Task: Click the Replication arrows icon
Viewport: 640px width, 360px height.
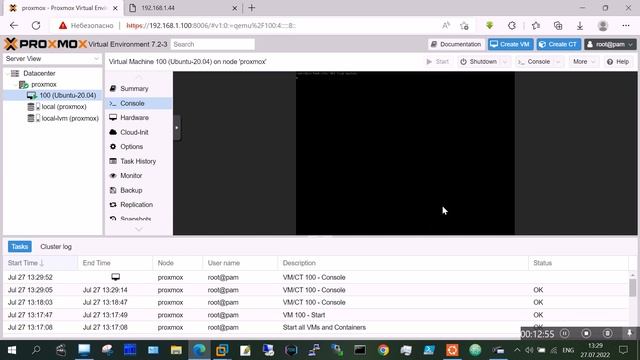Action: (113, 204)
